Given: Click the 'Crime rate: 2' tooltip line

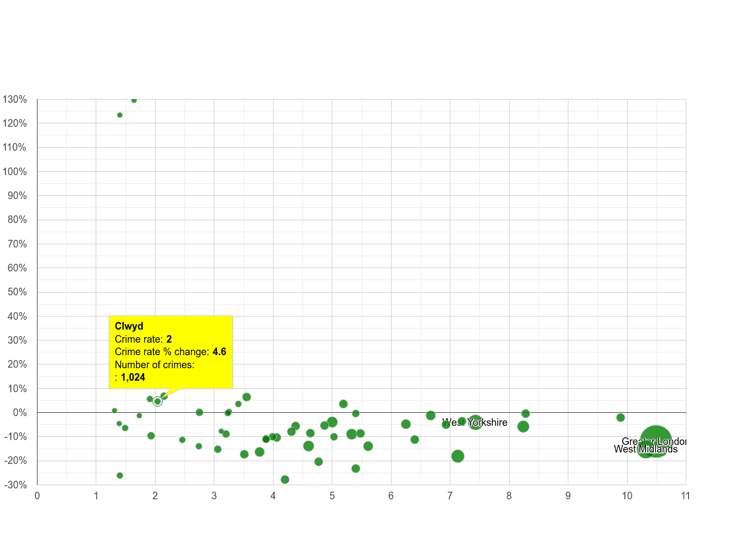Looking at the screenshot, I should click(143, 339).
